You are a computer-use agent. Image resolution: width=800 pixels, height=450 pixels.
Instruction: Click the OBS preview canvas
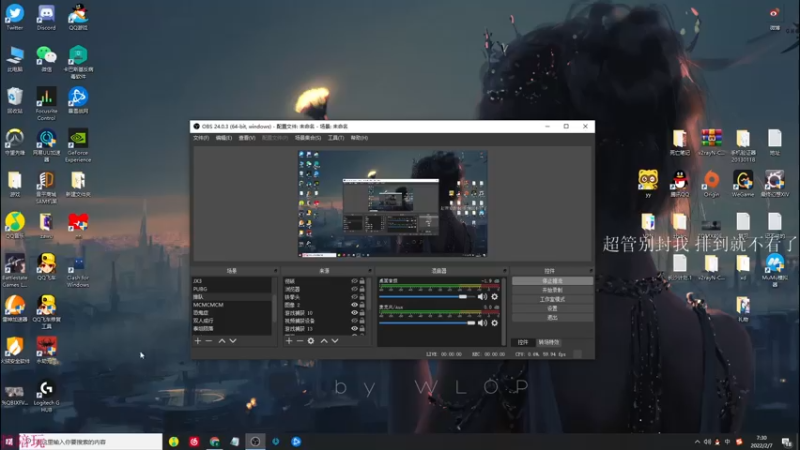(393, 204)
